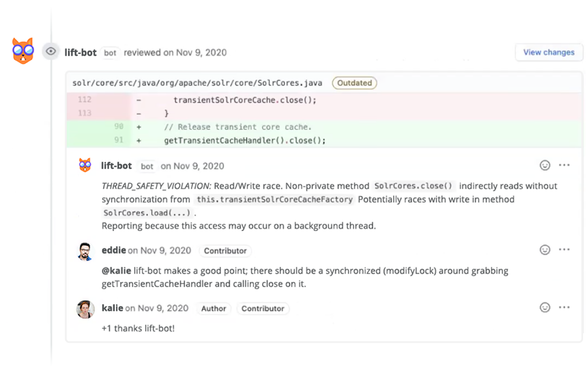Open eddie's profile picture

(85, 251)
